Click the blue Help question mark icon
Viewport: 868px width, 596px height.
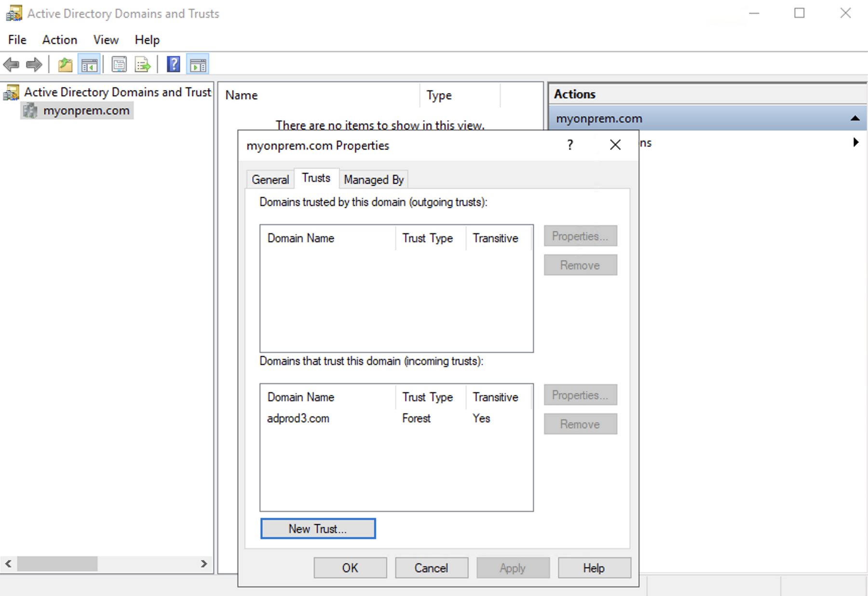(173, 64)
